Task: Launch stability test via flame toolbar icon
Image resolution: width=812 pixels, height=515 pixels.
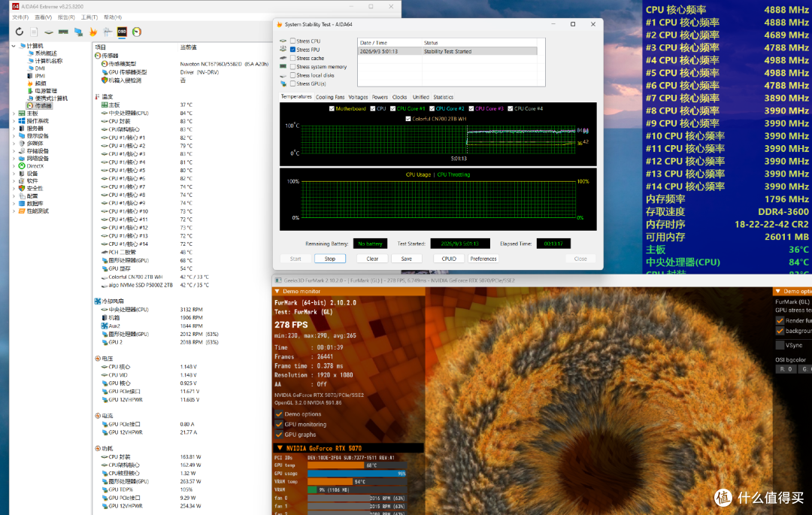Action: tap(93, 32)
